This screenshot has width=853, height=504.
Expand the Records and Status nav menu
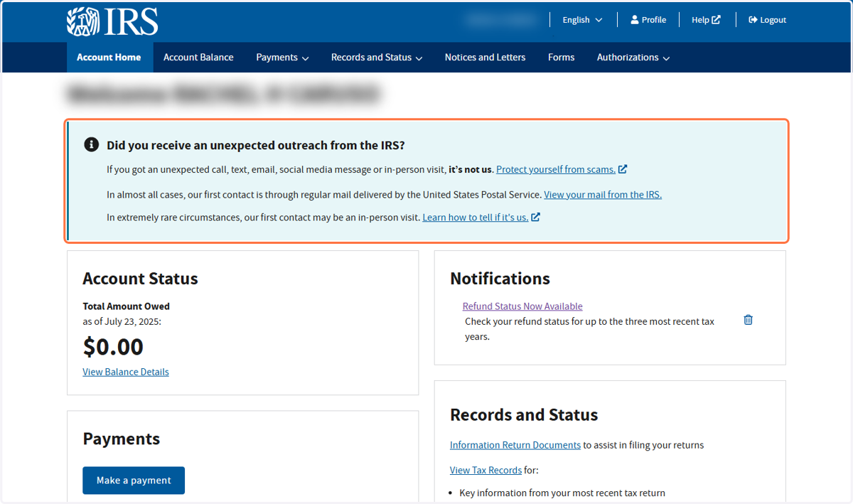click(377, 58)
